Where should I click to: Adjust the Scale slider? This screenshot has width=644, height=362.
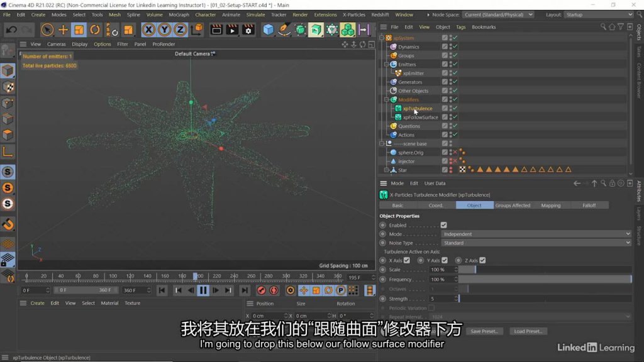pyautogui.click(x=545, y=270)
